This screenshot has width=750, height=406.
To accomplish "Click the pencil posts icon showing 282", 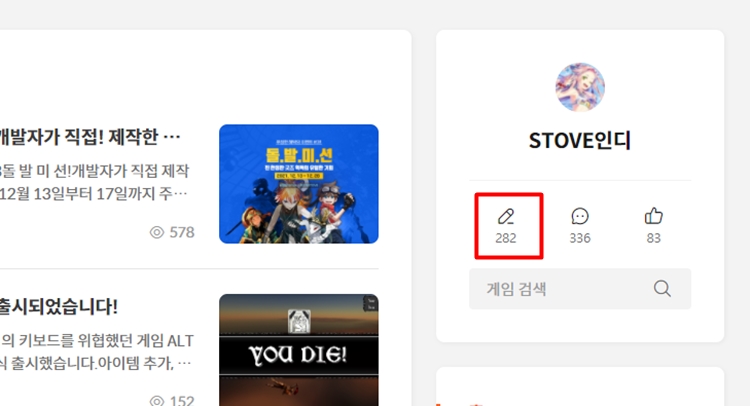I will point(506,217).
